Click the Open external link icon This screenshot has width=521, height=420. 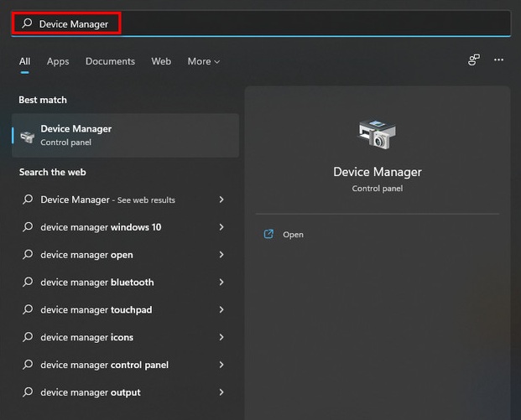pyautogui.click(x=268, y=234)
